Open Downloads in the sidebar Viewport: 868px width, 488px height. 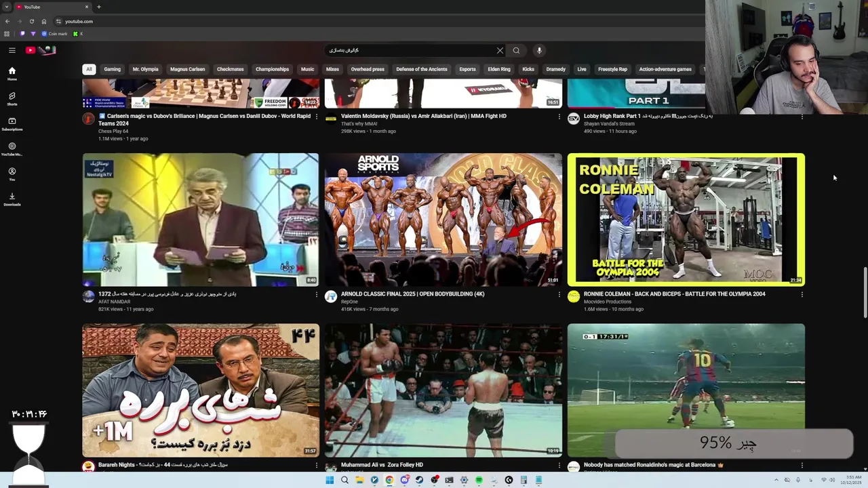pos(12,199)
